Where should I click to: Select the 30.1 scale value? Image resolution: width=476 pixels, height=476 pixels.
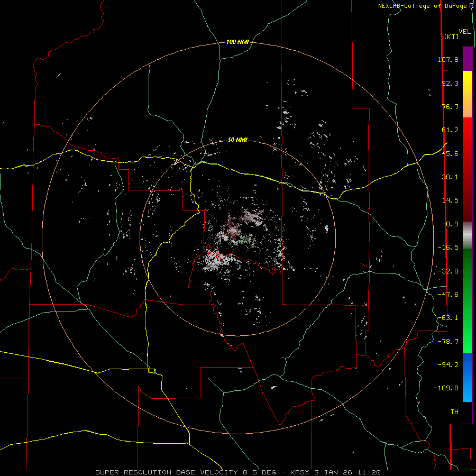click(x=450, y=177)
